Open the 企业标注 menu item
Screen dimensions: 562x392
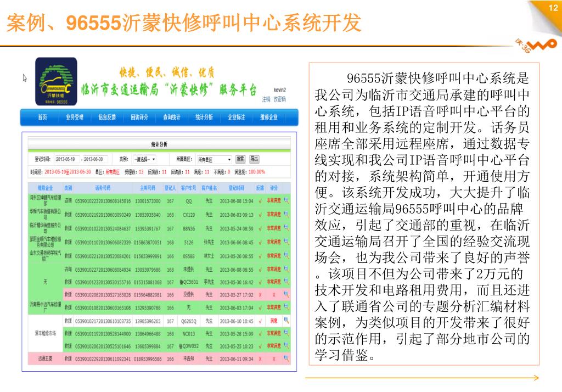point(237,117)
